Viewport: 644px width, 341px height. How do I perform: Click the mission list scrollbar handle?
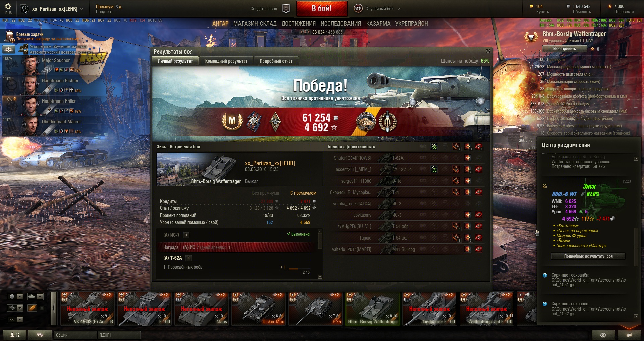[320, 241]
